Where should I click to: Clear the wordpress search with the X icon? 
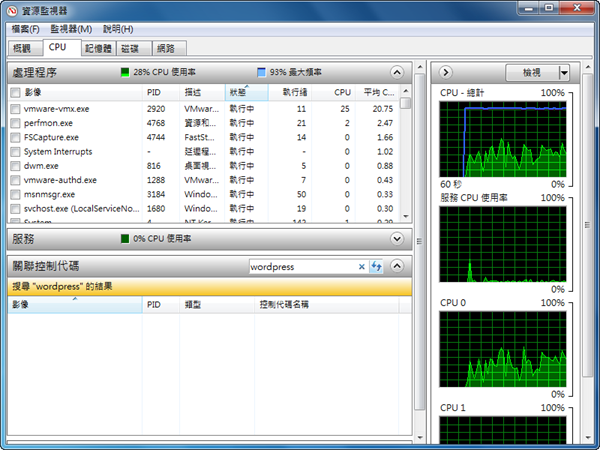[361, 267]
